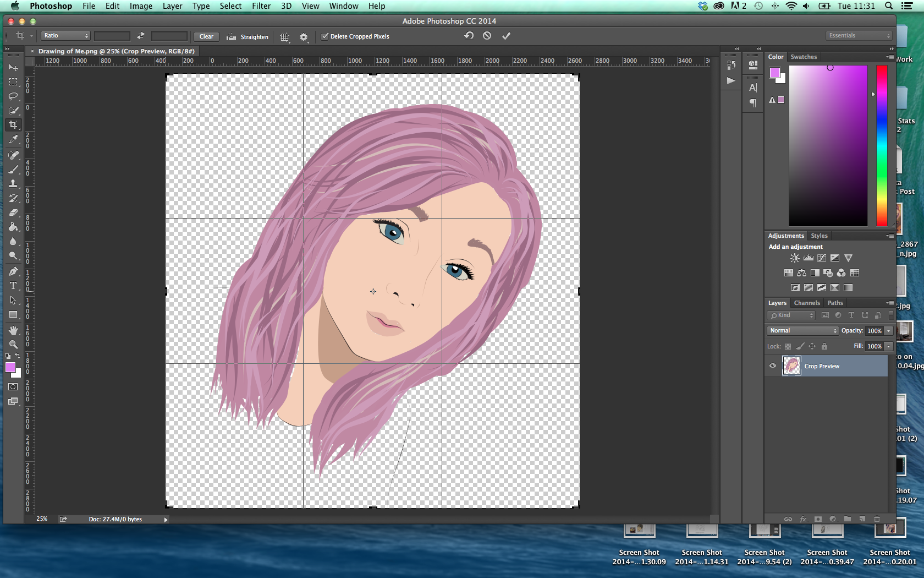Click the Levels adjustment icon

[808, 258]
